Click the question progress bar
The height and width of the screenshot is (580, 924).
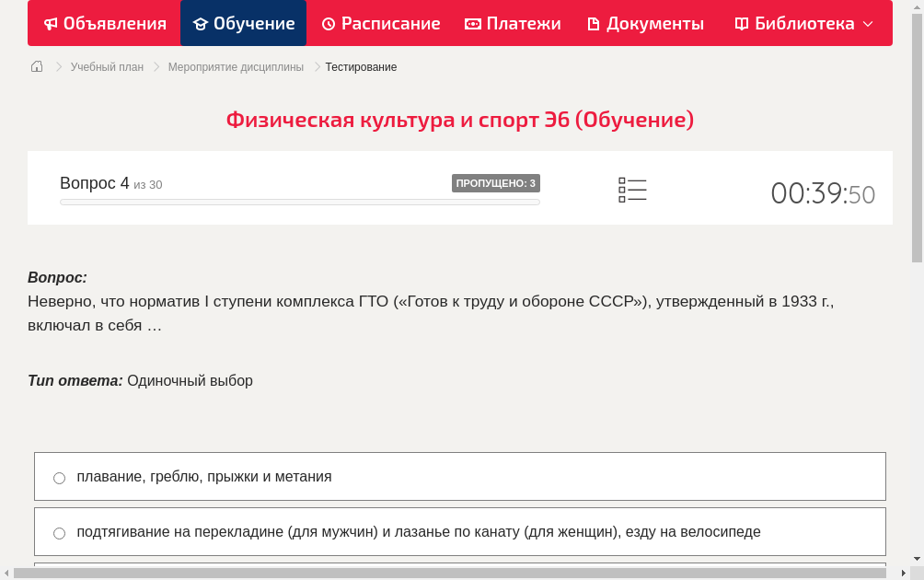tap(299, 202)
